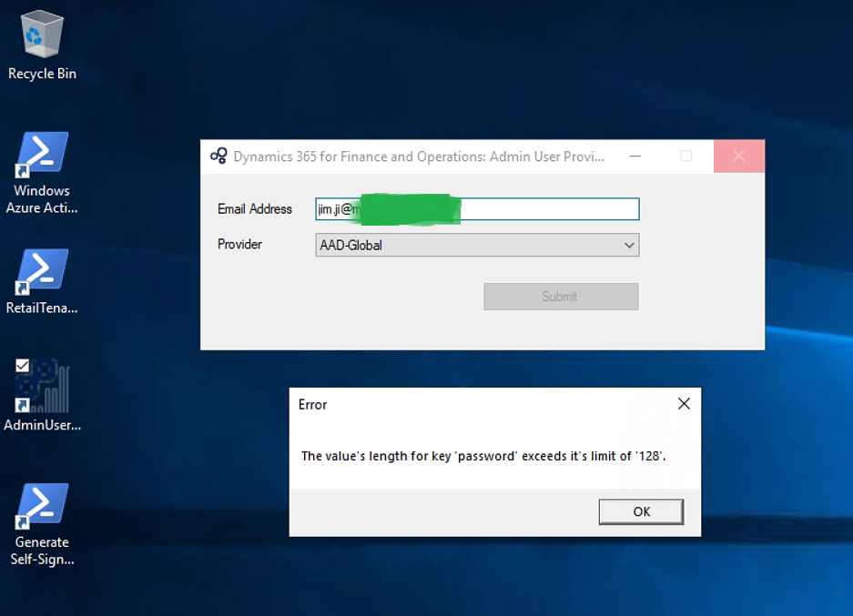
Task: Click inside the Email Address text field
Action: (546, 209)
